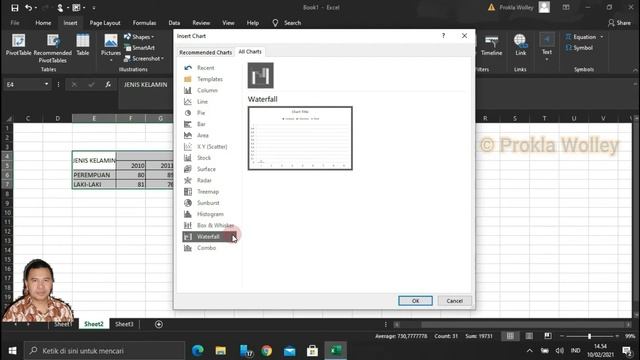Open the Page Layout ribbon tab

coord(105,23)
